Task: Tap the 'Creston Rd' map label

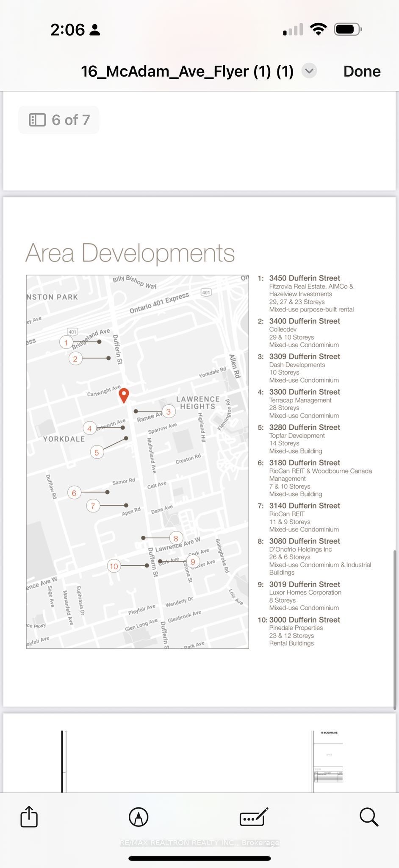Action: click(188, 459)
